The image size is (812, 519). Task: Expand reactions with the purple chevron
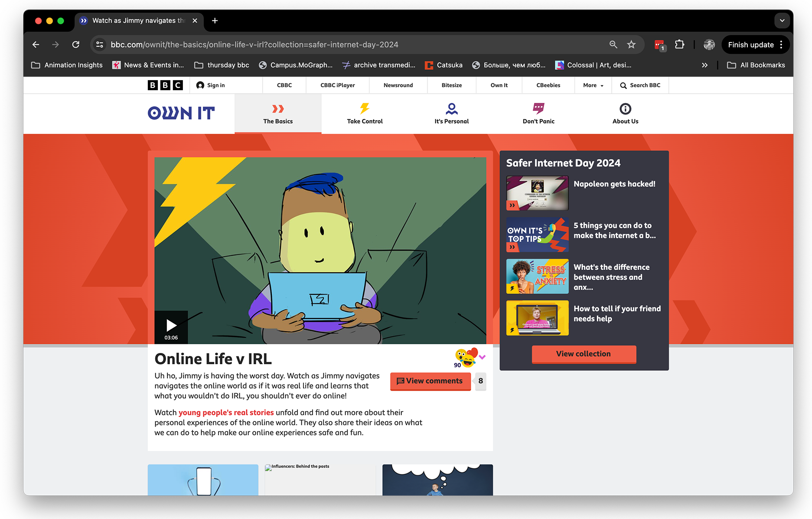482,357
